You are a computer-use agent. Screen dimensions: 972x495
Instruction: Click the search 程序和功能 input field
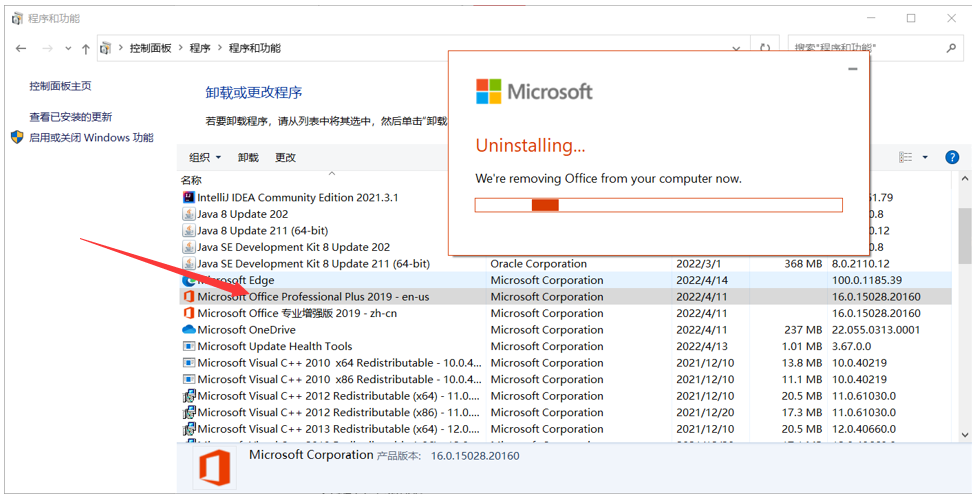click(868, 48)
